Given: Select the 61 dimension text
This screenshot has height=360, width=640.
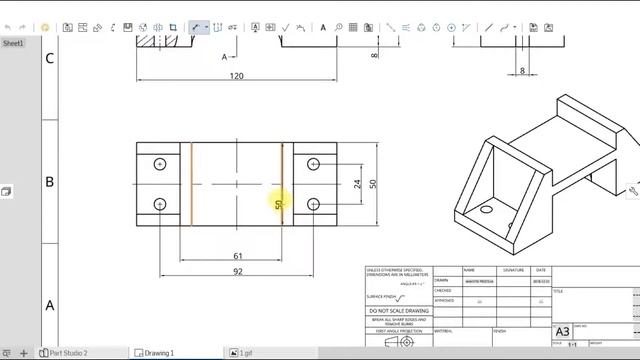Looking at the screenshot, I should [238, 256].
